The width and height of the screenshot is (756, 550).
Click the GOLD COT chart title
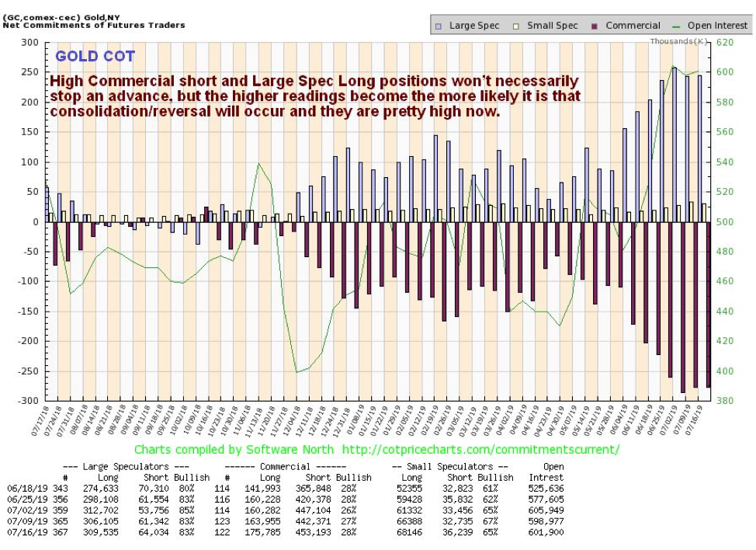pyautogui.click(x=95, y=57)
